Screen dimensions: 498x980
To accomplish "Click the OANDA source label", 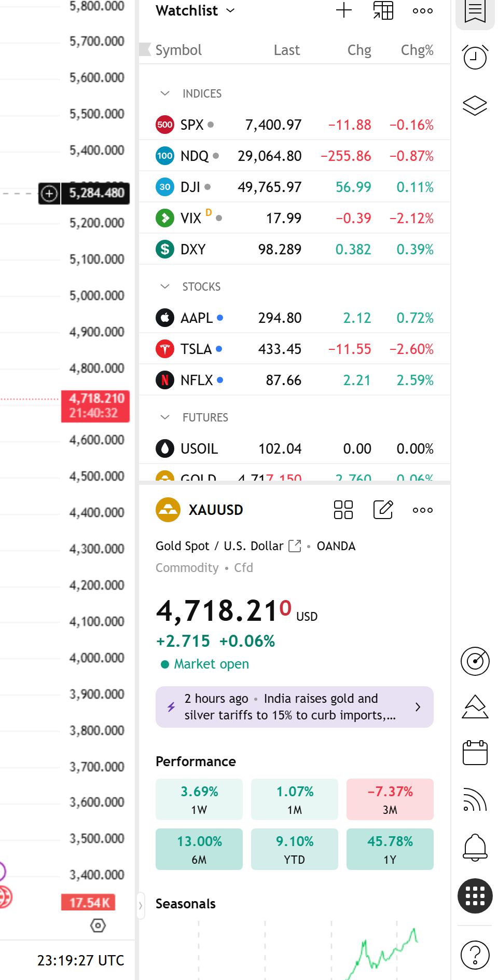I will tap(336, 546).
